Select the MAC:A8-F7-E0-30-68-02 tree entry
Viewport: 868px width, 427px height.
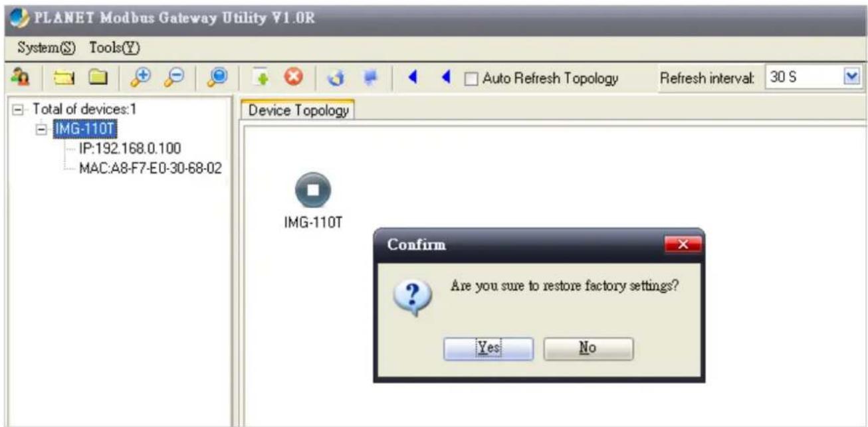tap(150, 167)
